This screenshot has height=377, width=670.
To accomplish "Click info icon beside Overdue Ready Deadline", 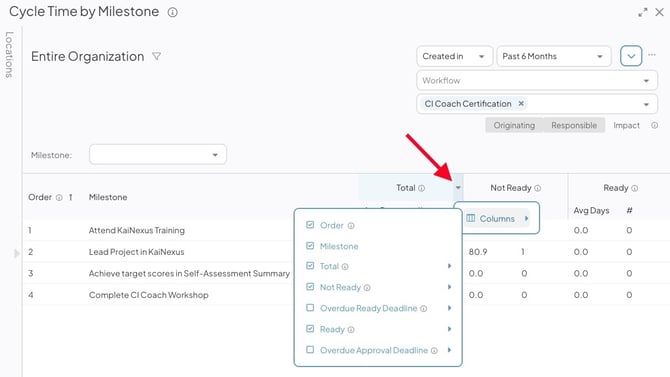I will click(423, 309).
